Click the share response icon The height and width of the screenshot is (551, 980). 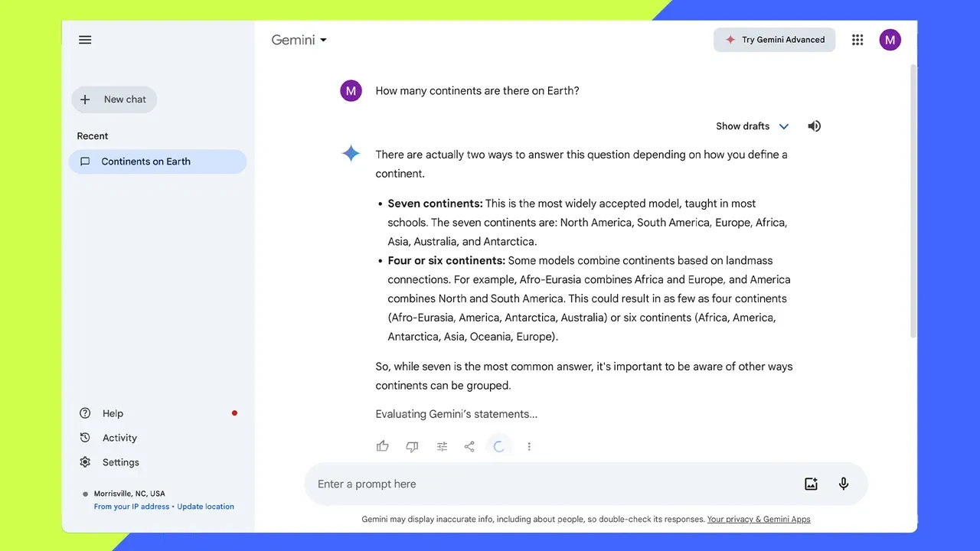point(469,446)
